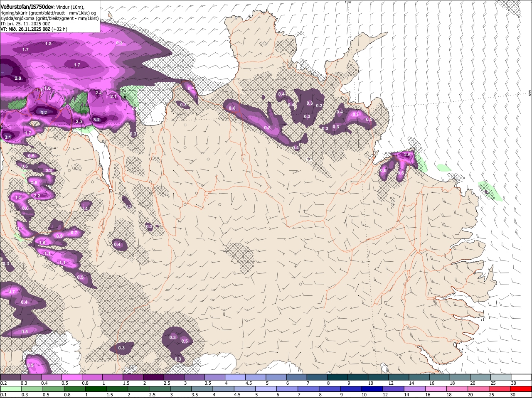The image size is (532, 398).
Task: Select the 1.8 value label on the map
Action: click(48, 44)
